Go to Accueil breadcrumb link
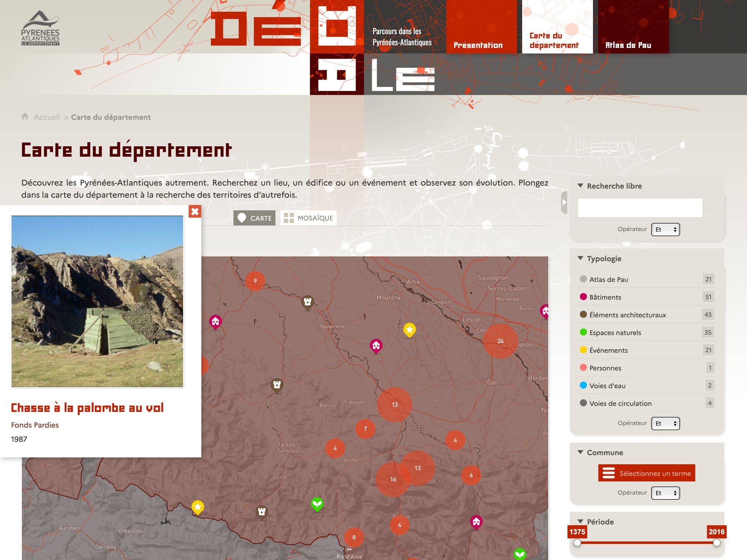Image resolution: width=747 pixels, height=560 pixels. coord(47,117)
